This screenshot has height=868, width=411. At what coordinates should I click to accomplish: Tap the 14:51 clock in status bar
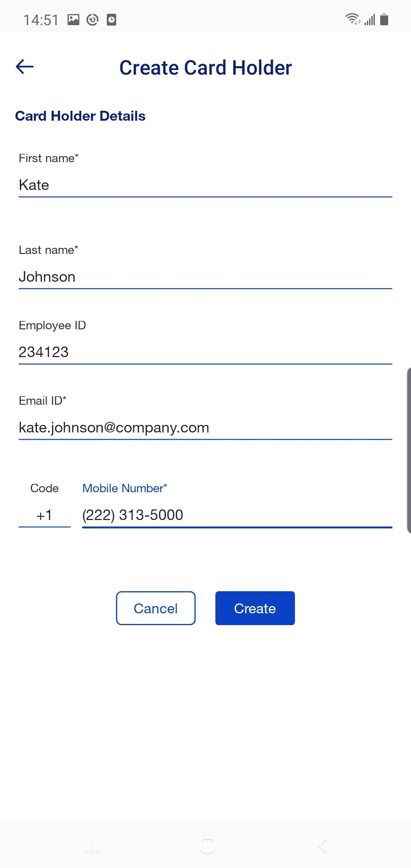[41, 20]
